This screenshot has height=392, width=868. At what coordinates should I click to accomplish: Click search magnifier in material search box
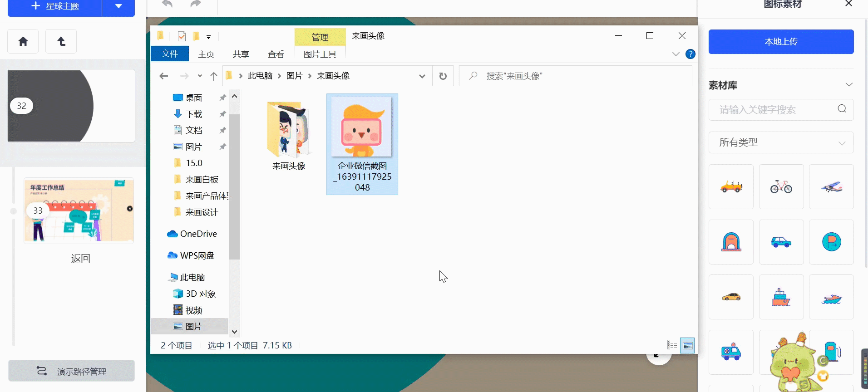[x=842, y=109]
